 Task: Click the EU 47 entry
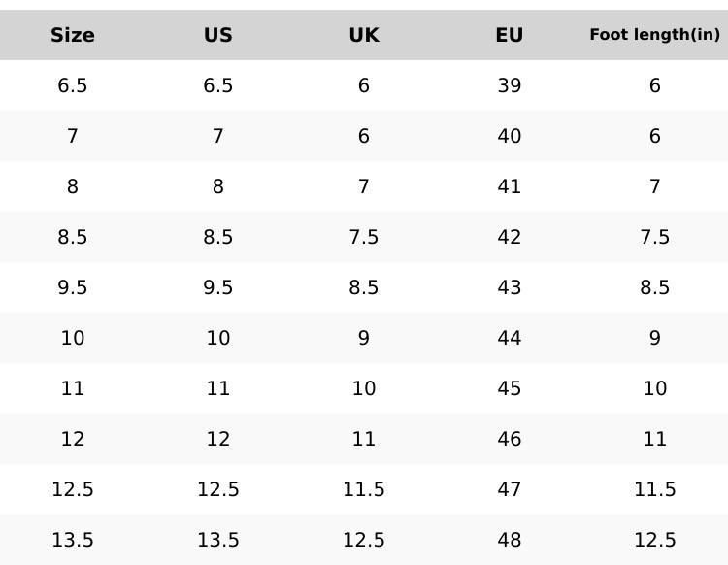(510, 489)
